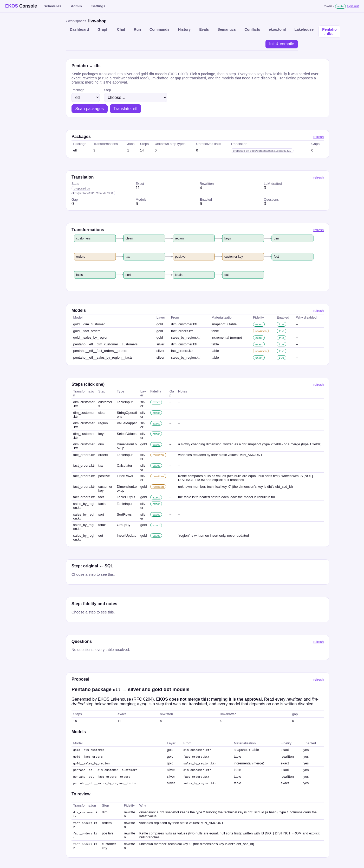Click the Translate: etl button
364x868 pixels.
(x=125, y=109)
